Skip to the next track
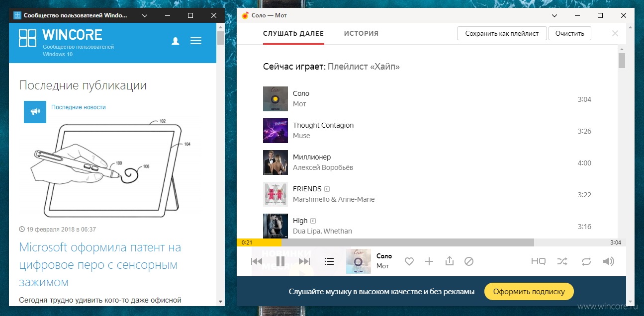644x316 pixels. coord(304,261)
